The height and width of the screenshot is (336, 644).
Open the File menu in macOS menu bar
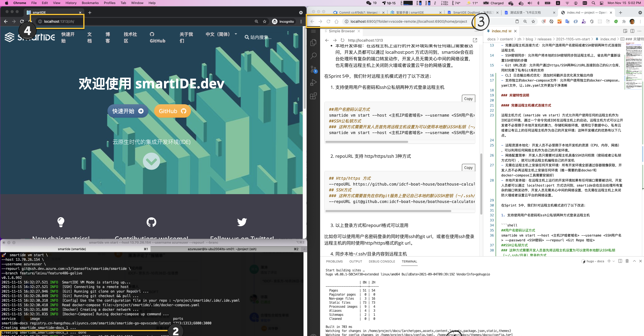tap(34, 3)
